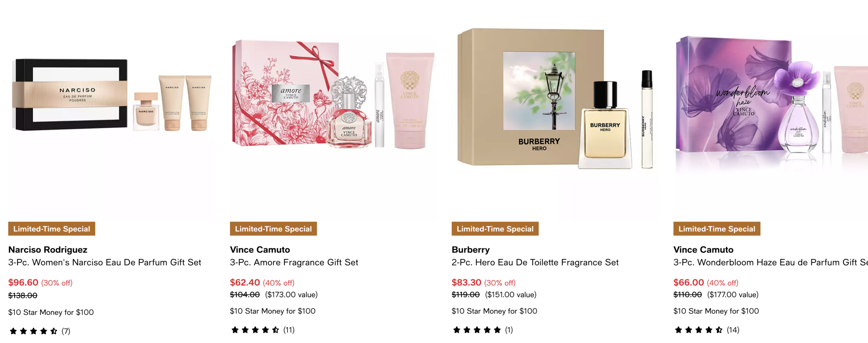868x343 pixels.
Task: Click Limited-Time Special badge on the Burberry set
Action: click(495, 229)
